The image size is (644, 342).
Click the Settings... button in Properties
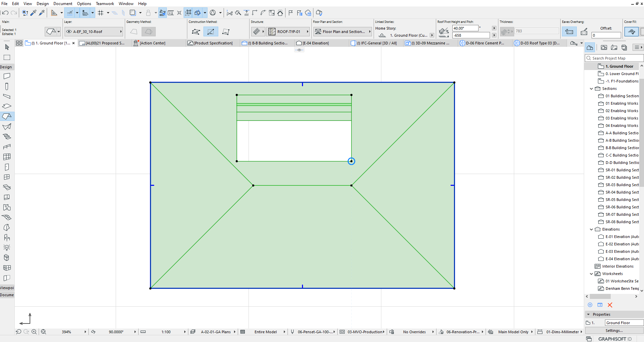614,331
